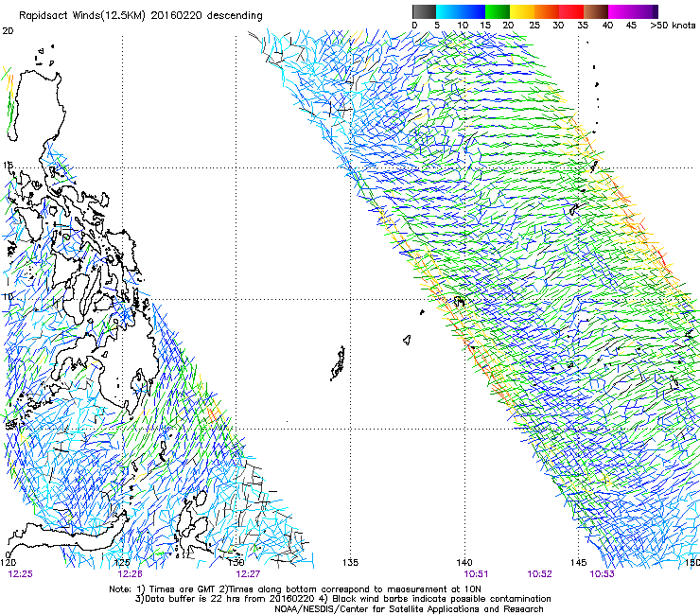The image size is (700, 615).
Task: Click the purple 45-50 knots color segment
Action: 645,11
